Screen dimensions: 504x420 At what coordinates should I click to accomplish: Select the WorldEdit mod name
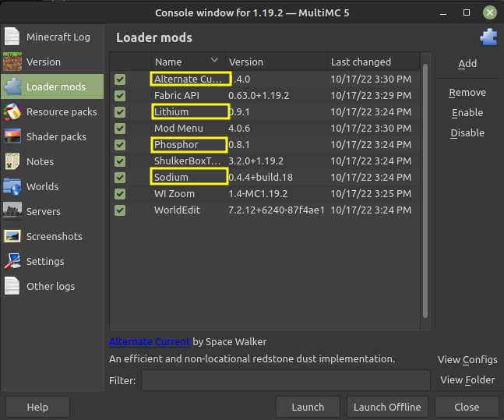[177, 210]
